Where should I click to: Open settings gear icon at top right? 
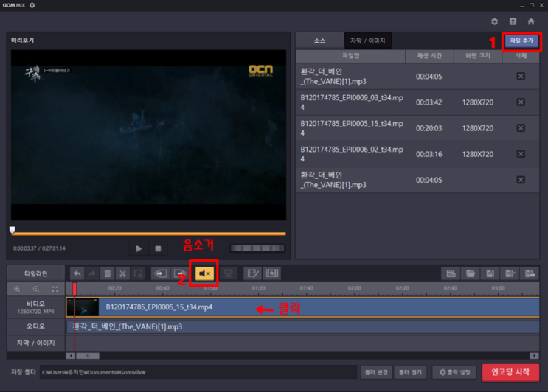point(494,21)
